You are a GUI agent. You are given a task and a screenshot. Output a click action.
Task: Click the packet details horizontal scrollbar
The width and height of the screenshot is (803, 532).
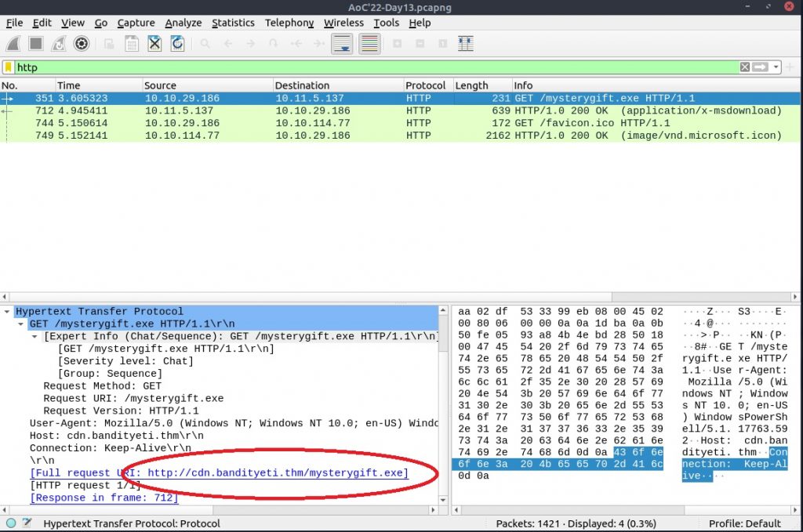pyautogui.click(x=220, y=508)
